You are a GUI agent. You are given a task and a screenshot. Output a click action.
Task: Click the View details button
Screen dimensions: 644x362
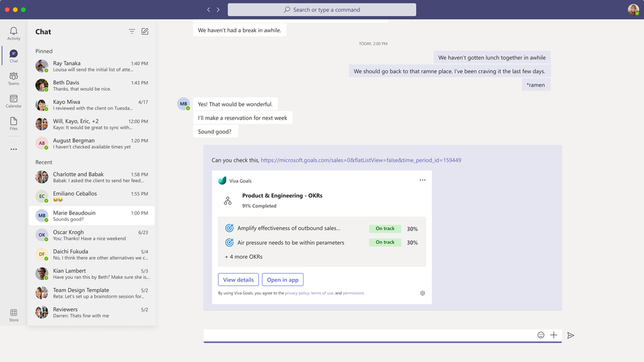click(x=239, y=280)
